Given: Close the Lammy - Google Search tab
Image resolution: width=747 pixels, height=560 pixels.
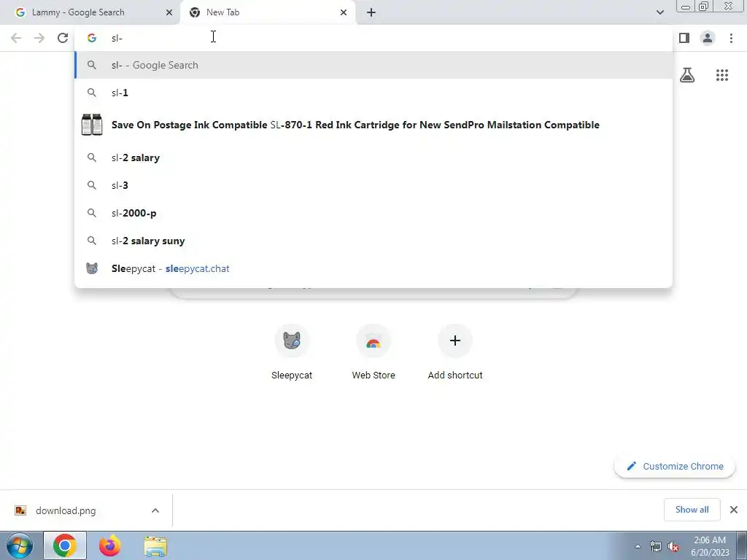Looking at the screenshot, I should [x=169, y=12].
